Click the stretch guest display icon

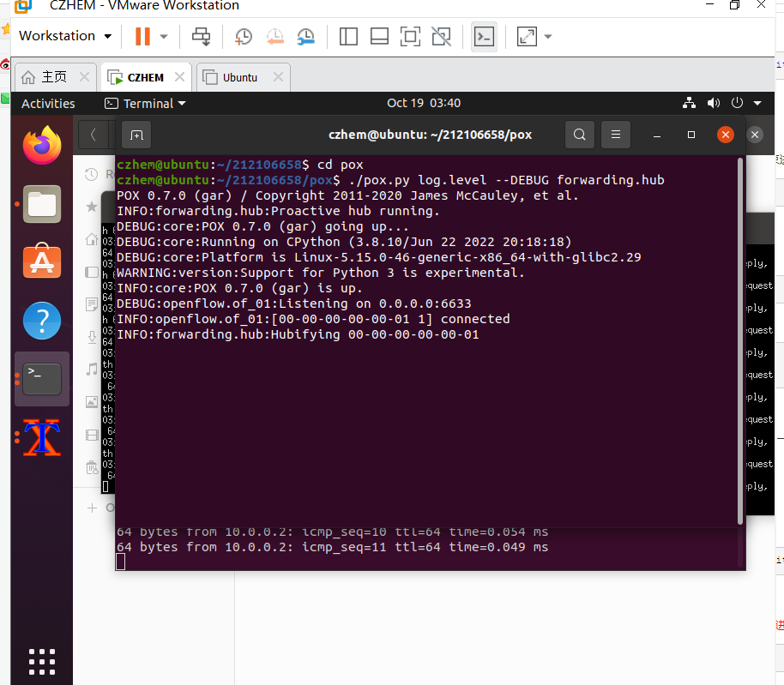[527, 37]
